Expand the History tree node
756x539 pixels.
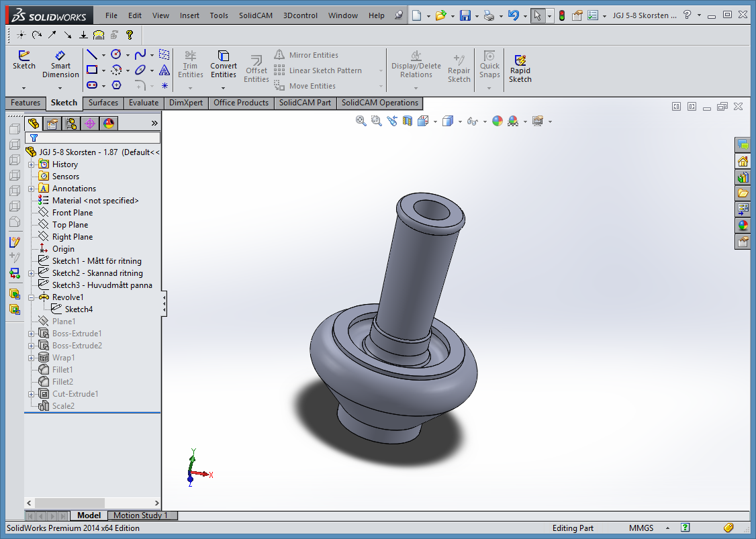(x=32, y=164)
